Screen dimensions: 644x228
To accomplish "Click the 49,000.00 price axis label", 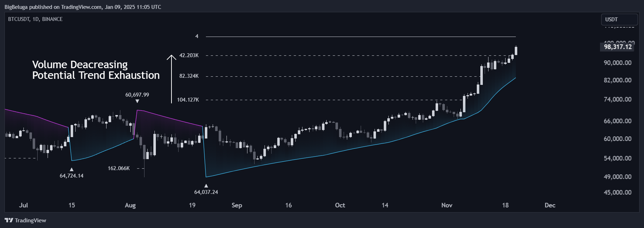I will [617, 177].
